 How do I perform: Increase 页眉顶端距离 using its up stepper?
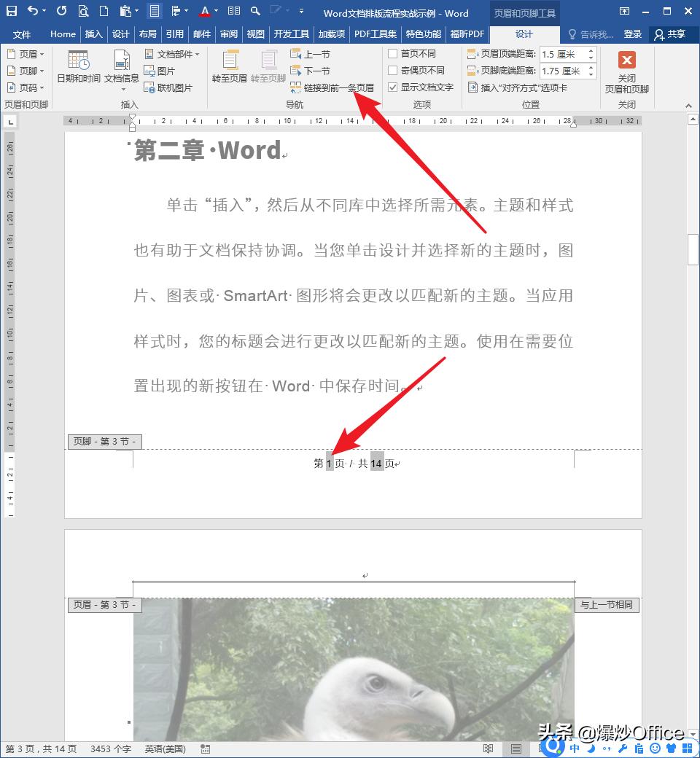(591, 50)
